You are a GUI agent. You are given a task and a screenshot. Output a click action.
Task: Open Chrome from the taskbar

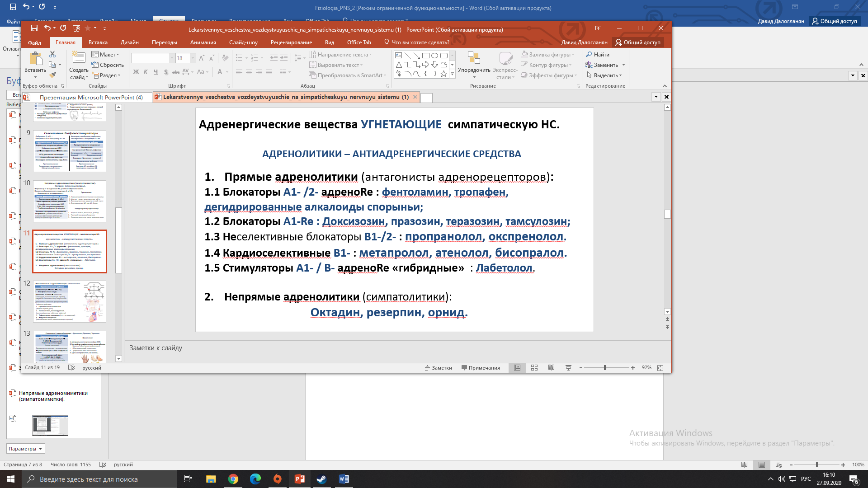[x=233, y=479]
